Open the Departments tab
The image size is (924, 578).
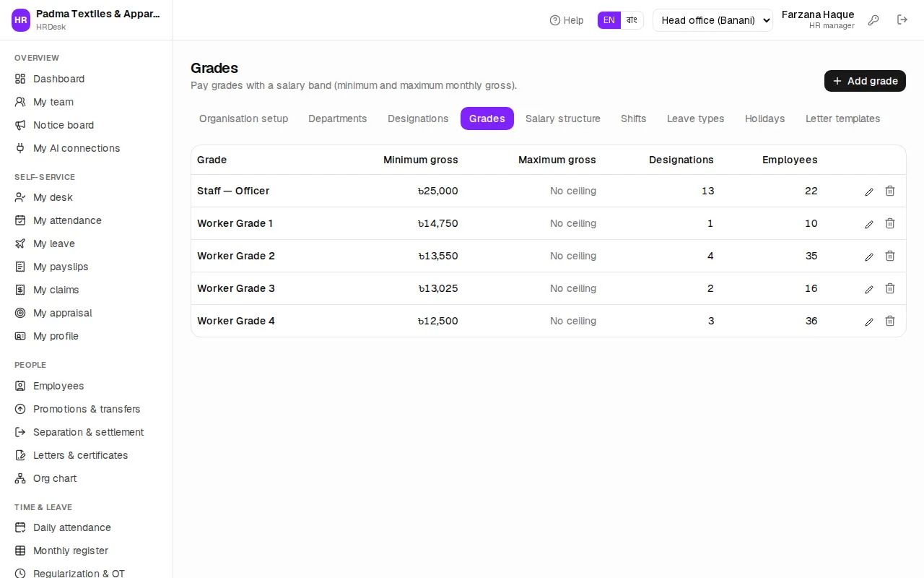338,118
